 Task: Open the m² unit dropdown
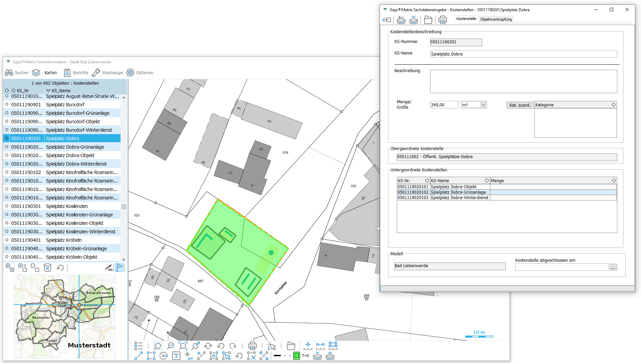[x=483, y=105]
